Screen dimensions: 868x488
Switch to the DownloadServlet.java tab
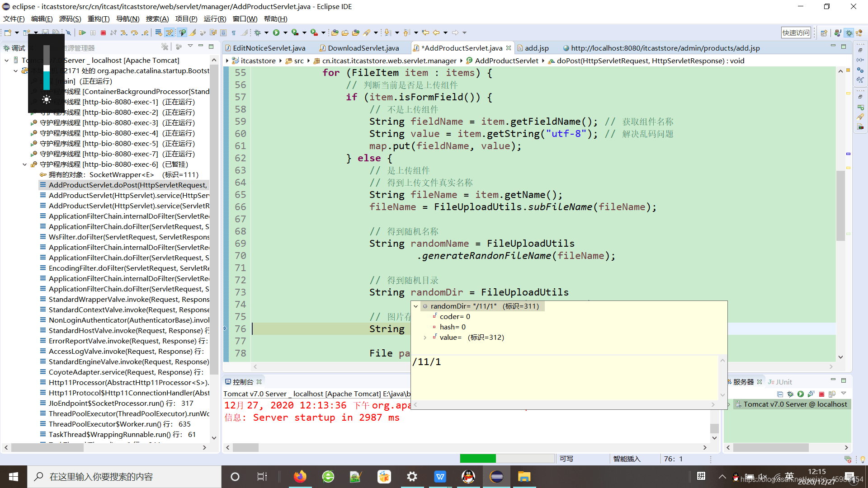[359, 48]
